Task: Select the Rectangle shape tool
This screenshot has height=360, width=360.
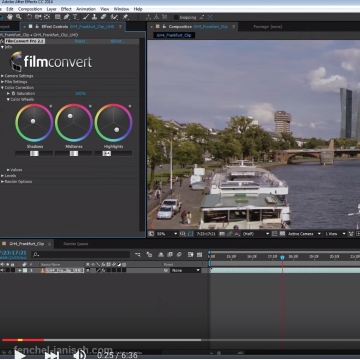Action: [x=58, y=17]
